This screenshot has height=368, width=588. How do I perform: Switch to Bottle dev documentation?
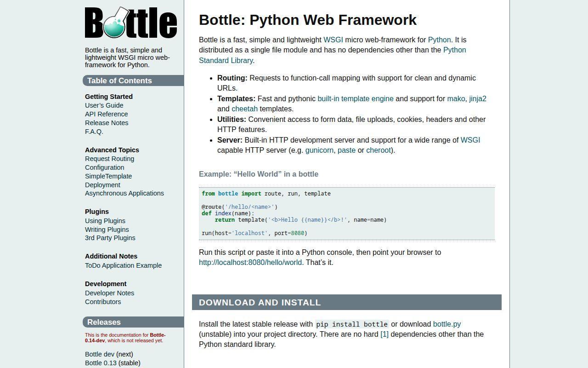coord(100,354)
